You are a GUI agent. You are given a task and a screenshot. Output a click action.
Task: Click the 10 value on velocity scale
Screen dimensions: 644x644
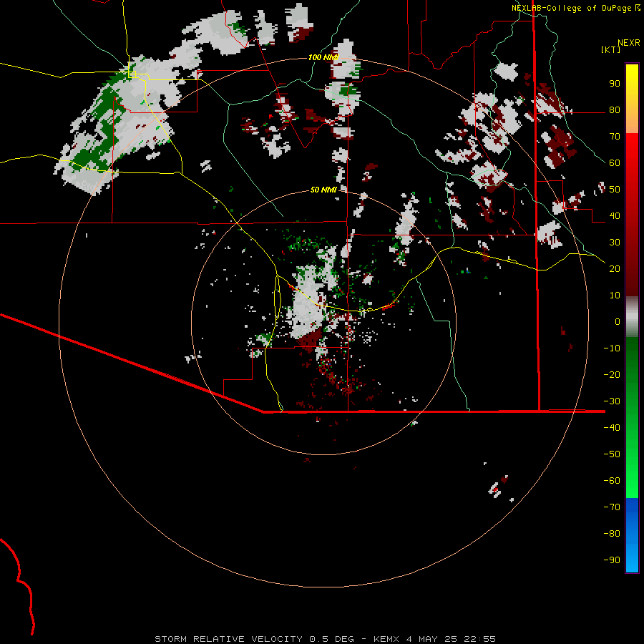pyautogui.click(x=615, y=296)
